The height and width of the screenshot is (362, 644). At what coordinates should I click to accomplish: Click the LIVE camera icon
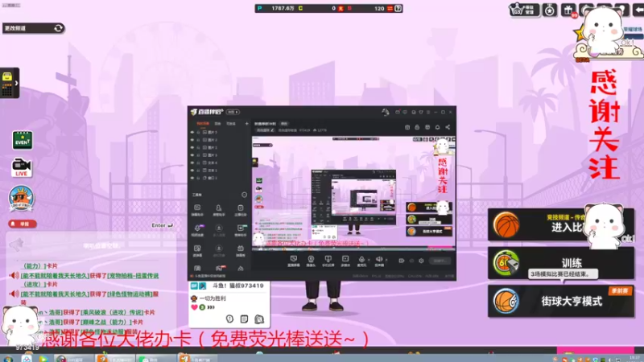(22, 168)
